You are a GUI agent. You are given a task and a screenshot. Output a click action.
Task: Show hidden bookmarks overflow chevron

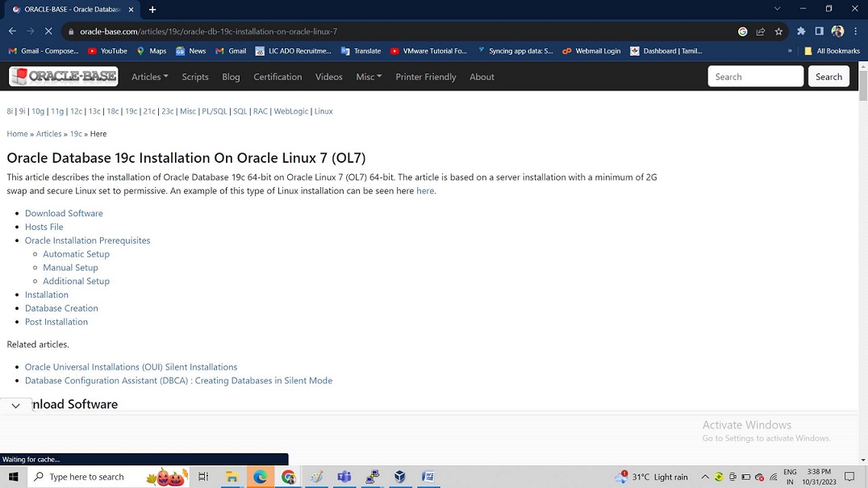click(790, 51)
